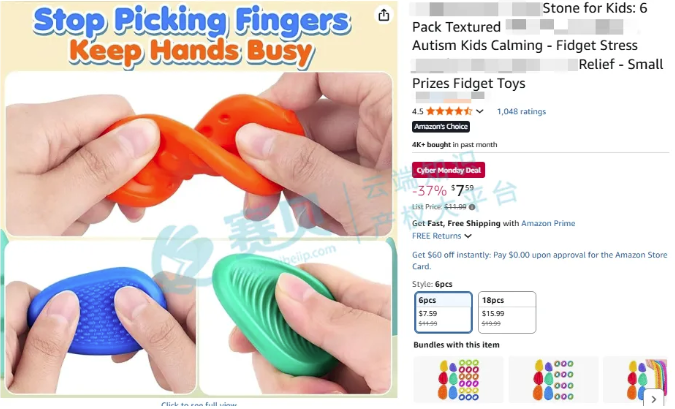Open the second bundle thumbnail
The width and height of the screenshot is (675, 409).
pos(553,380)
